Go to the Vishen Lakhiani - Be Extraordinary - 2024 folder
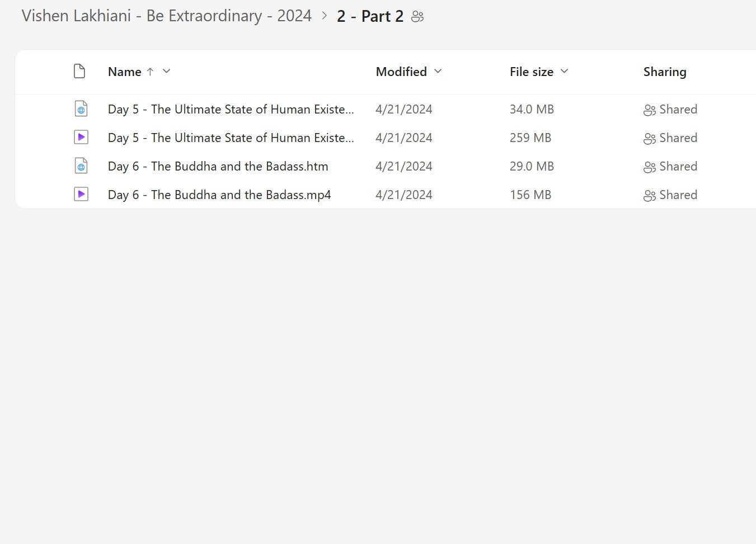This screenshot has width=756, height=544. [x=166, y=16]
